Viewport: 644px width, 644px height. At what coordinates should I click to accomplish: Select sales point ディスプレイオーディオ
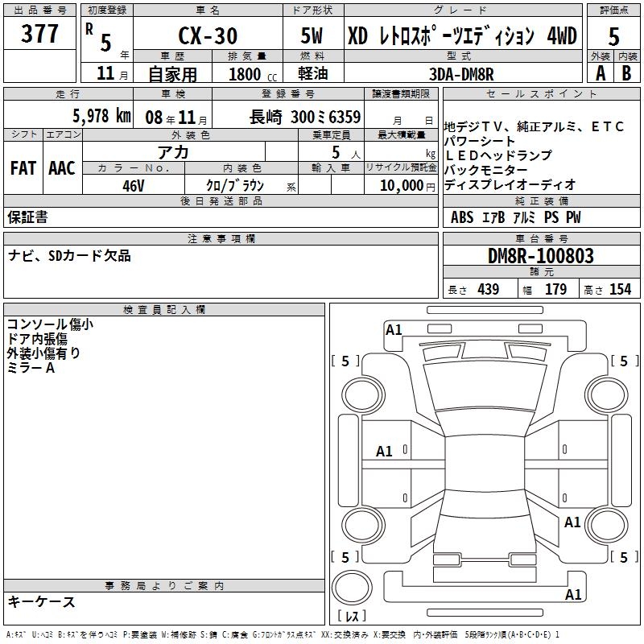coord(510,184)
